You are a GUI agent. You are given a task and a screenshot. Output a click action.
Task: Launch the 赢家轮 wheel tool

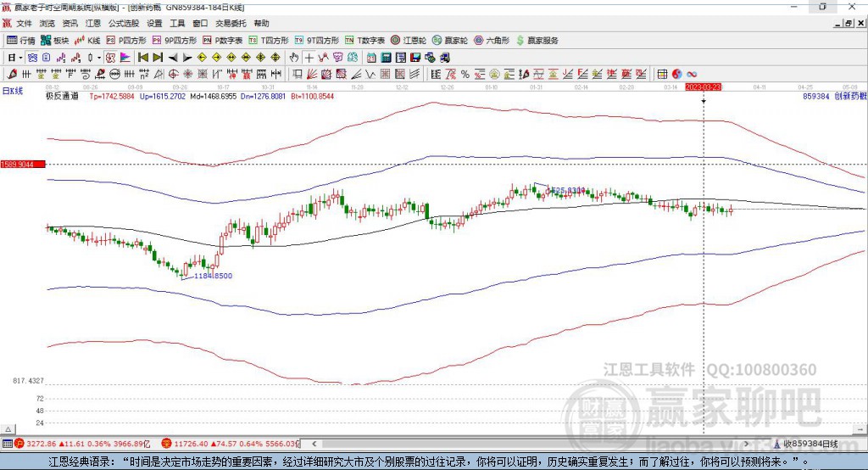[x=450, y=41]
